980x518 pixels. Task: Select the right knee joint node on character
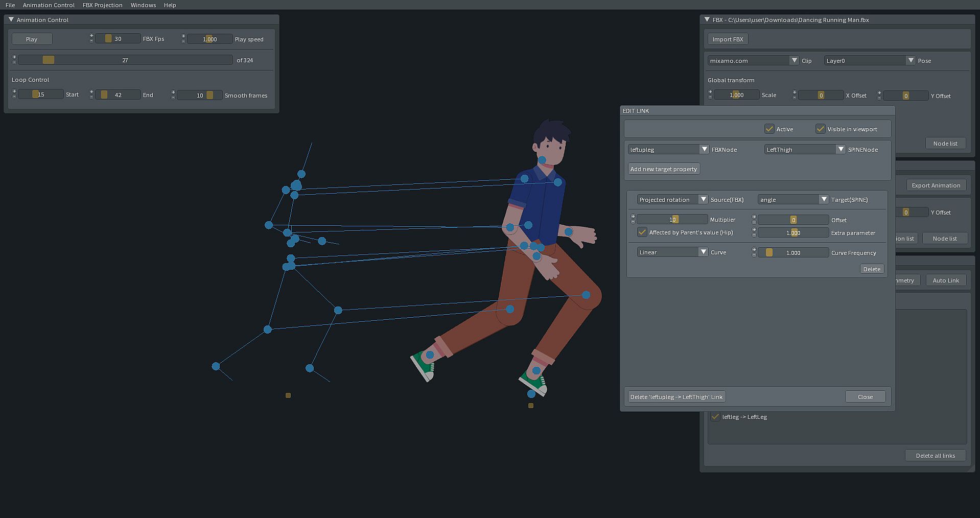click(x=586, y=295)
